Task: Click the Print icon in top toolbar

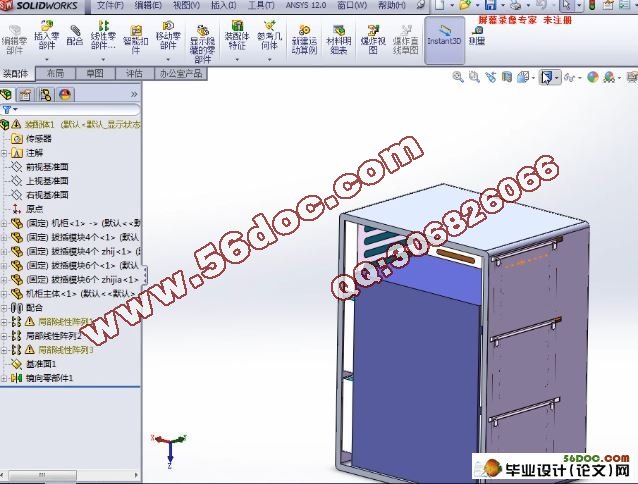Action: point(516,5)
